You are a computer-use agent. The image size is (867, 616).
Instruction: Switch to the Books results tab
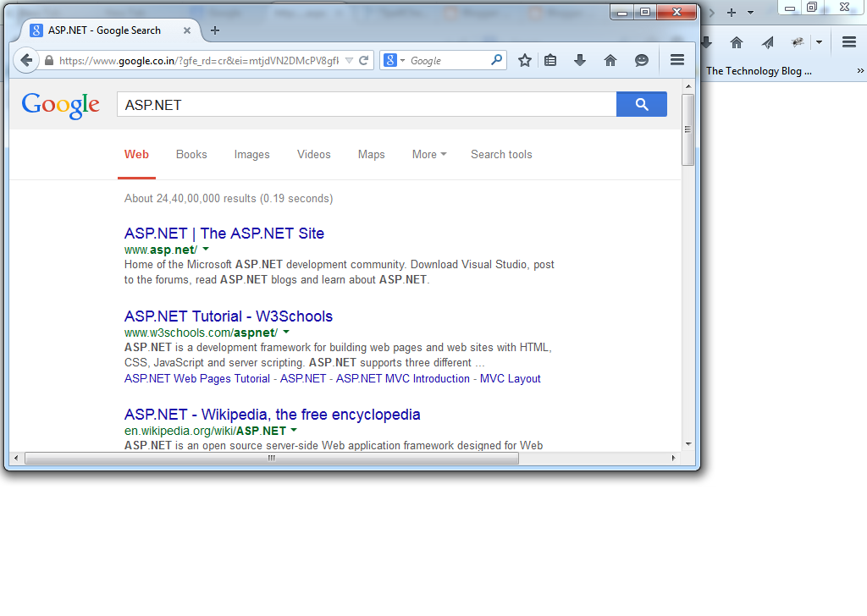click(x=191, y=155)
